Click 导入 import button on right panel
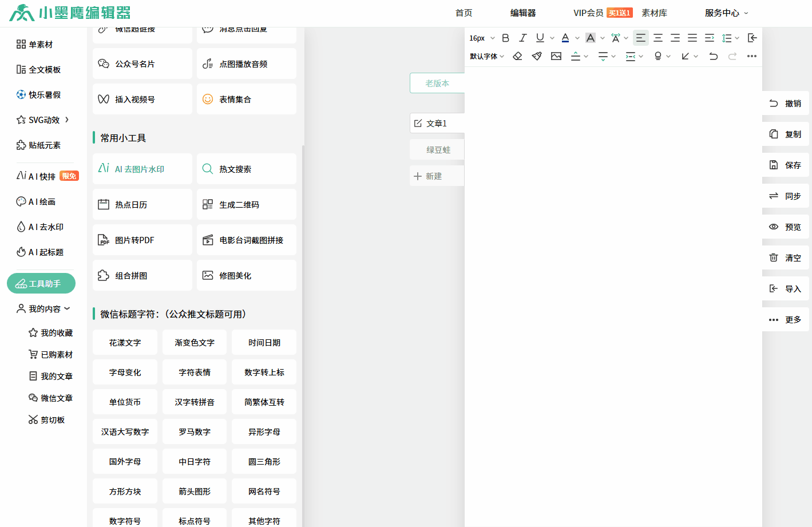Image resolution: width=812 pixels, height=527 pixels. pos(786,289)
